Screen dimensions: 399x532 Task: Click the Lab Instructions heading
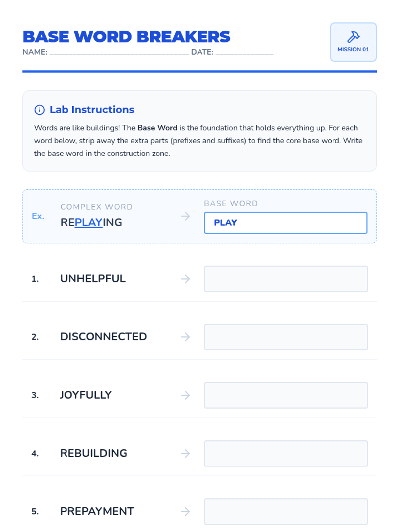tap(92, 110)
